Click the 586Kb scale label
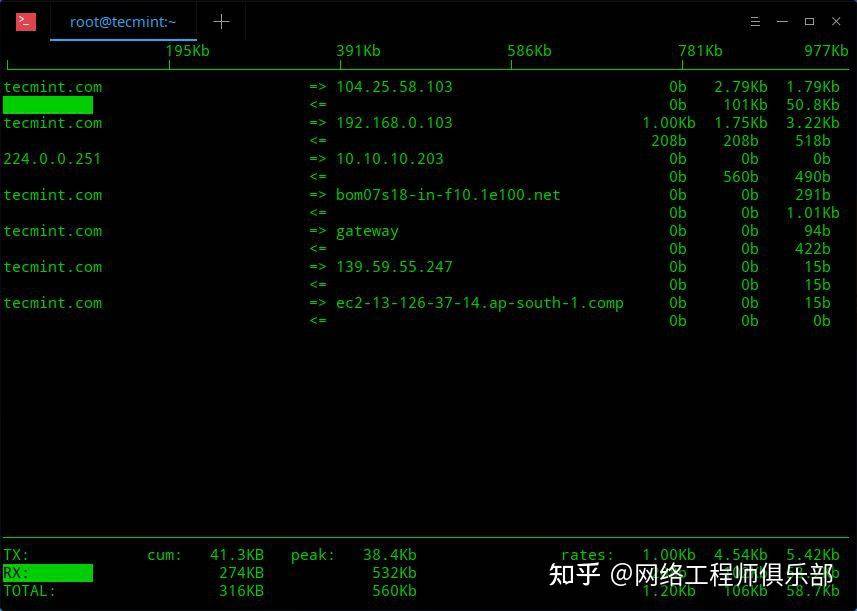The image size is (857, 611). click(x=529, y=51)
